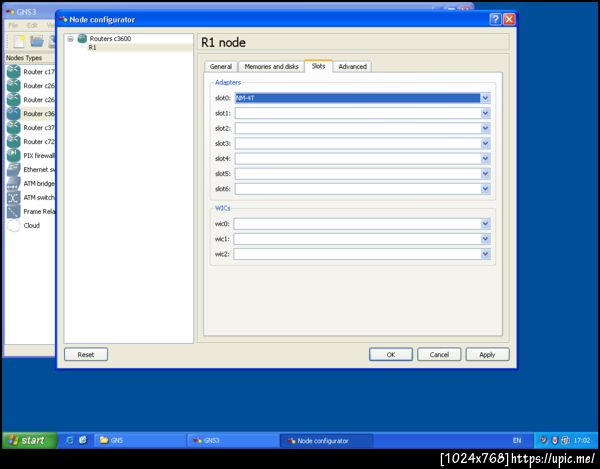Pick the Frame Relay switch icon
The height and width of the screenshot is (469, 600).
[13, 211]
